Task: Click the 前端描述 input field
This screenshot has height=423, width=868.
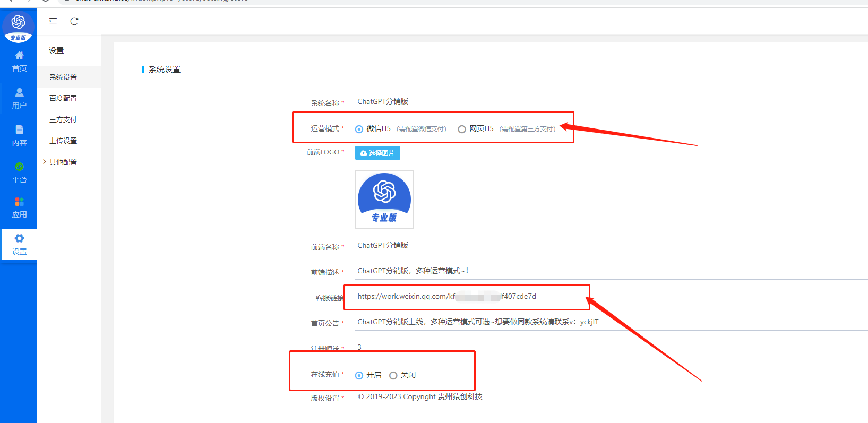Action: 611,271
